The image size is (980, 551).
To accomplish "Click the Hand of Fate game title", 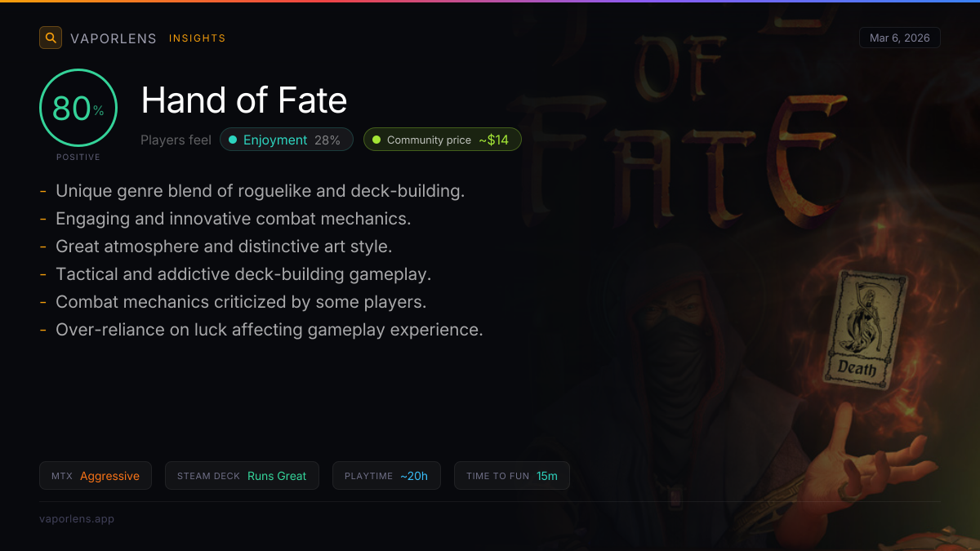I will coord(244,100).
